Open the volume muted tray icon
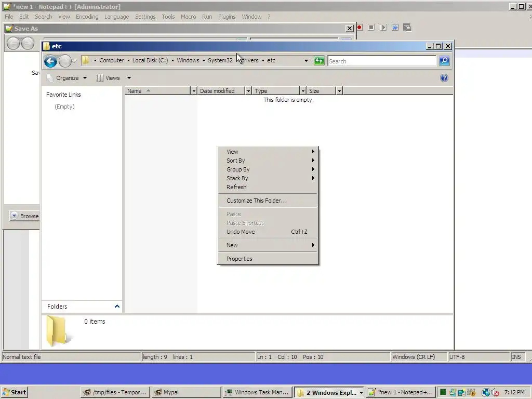Image resolution: width=532 pixels, height=399 pixels. (x=495, y=393)
